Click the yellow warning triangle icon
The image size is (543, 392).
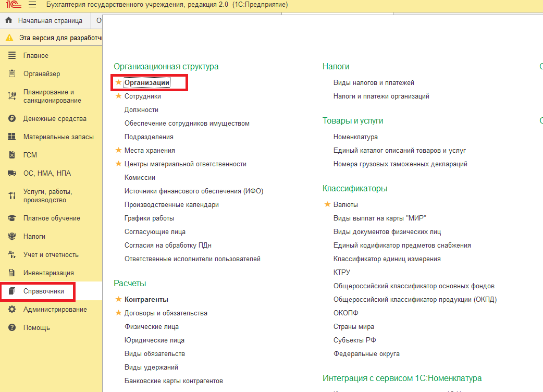(9, 38)
